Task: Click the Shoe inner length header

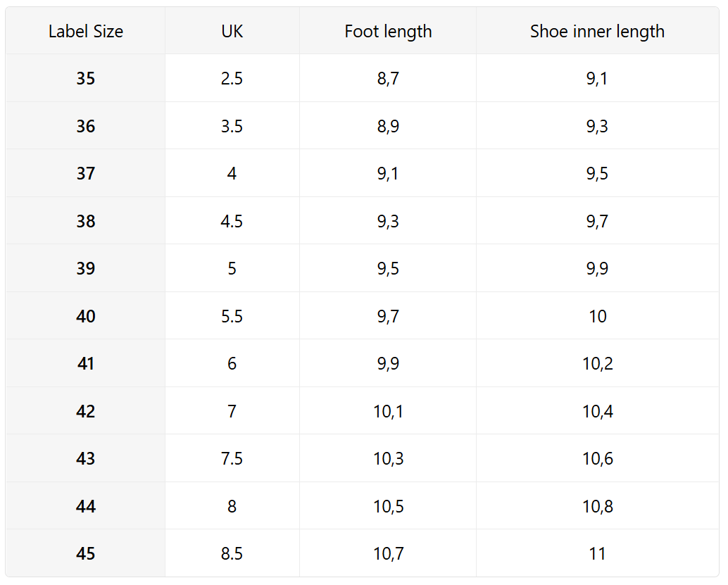Action: pyautogui.click(x=597, y=32)
